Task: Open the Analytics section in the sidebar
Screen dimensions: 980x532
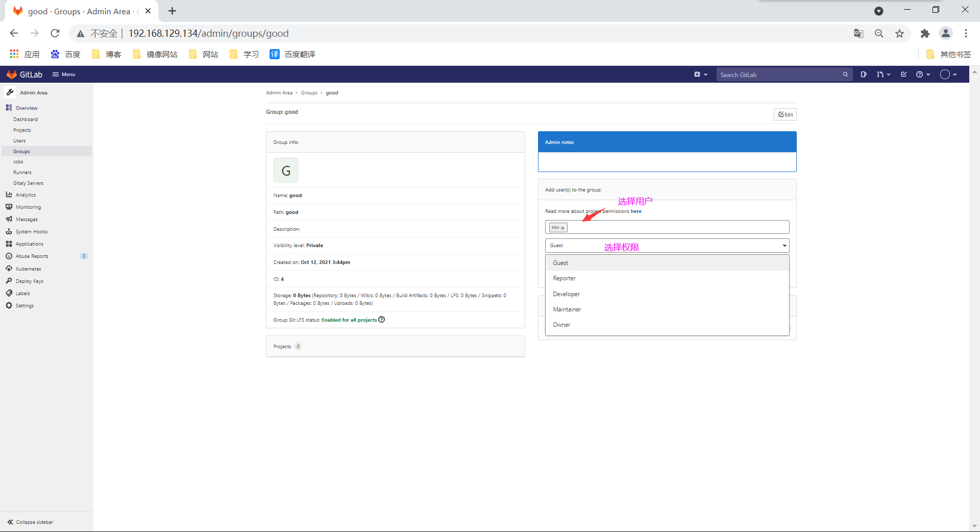Action: tap(25, 195)
